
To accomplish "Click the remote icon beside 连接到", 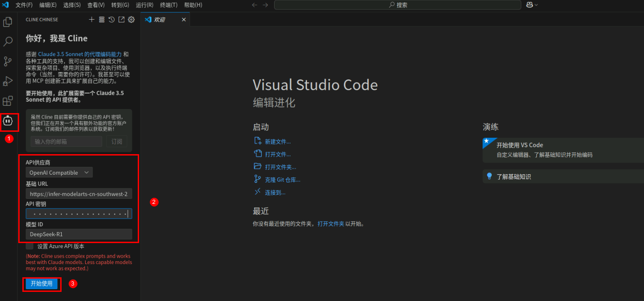I will pos(258,192).
